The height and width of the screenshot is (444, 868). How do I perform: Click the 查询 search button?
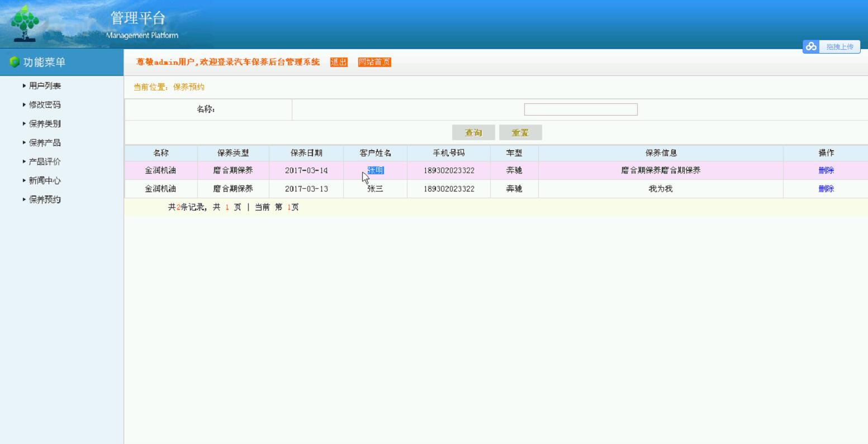[473, 133]
